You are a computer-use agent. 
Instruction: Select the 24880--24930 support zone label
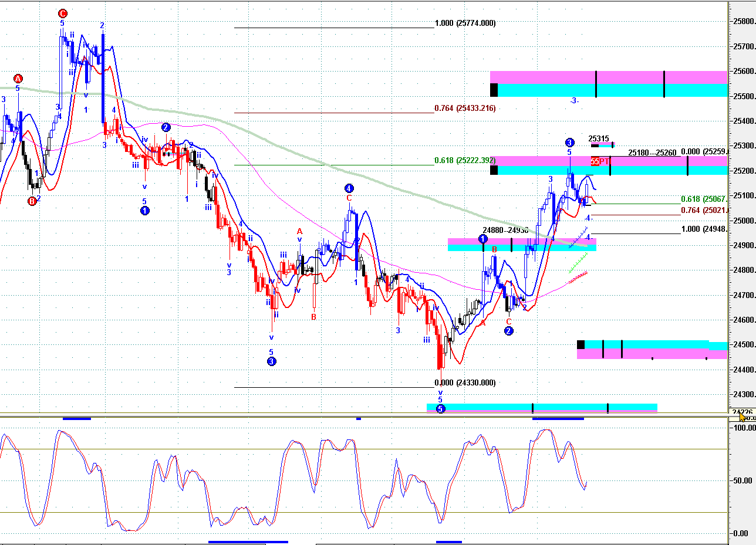pyautogui.click(x=505, y=231)
